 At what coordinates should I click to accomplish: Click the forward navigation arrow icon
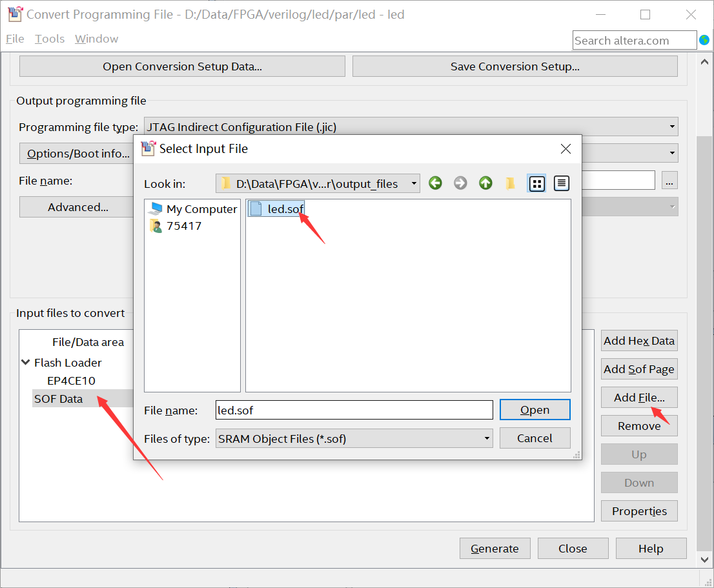pyautogui.click(x=460, y=183)
